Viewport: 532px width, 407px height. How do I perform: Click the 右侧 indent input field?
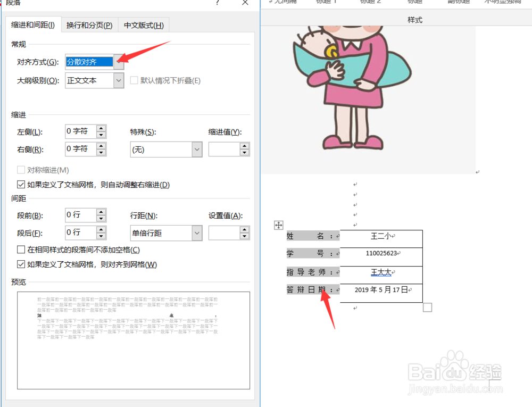click(81, 149)
